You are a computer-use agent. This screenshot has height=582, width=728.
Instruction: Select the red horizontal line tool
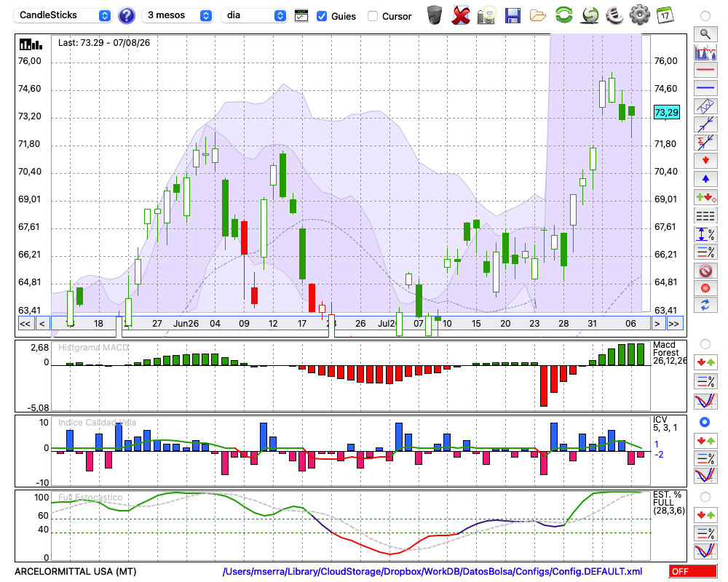[x=705, y=70]
